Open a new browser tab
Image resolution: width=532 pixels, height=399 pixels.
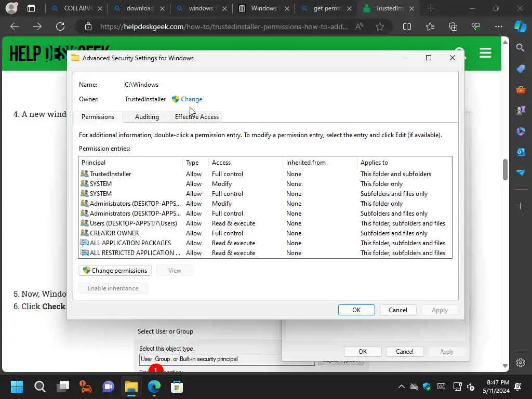coord(431,8)
